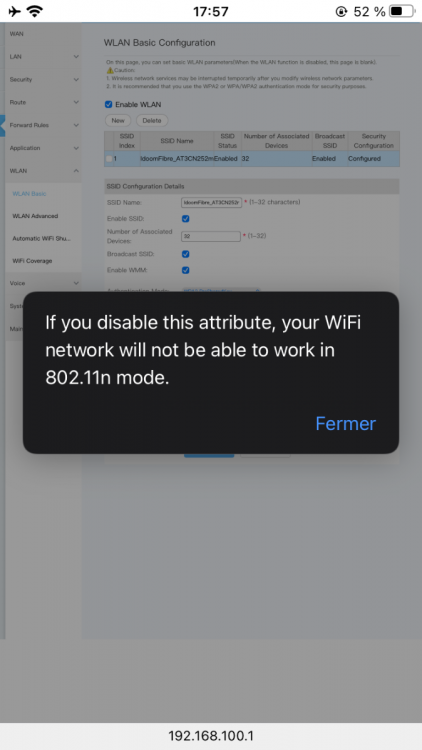The width and height of the screenshot is (422, 750).
Task: Expand the Security menu chevron
Action: 76,79
